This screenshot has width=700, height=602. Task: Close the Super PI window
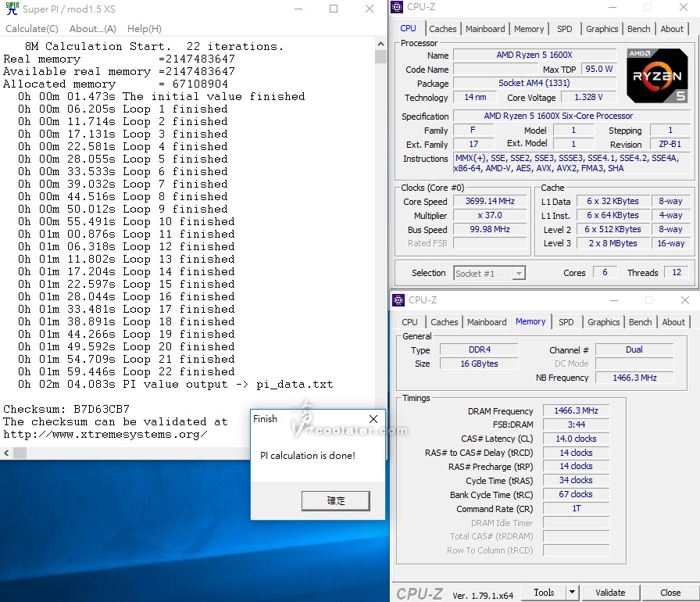click(x=370, y=9)
